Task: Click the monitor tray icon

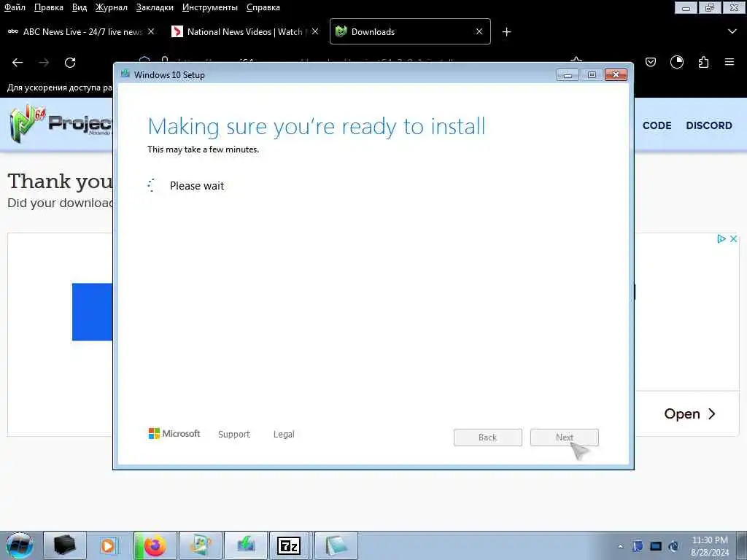Action: coord(656,546)
